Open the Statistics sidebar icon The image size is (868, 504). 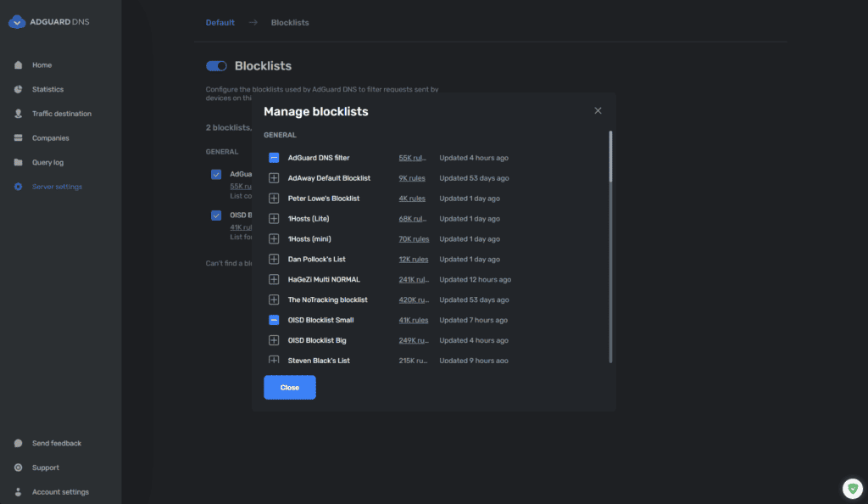[19, 89]
